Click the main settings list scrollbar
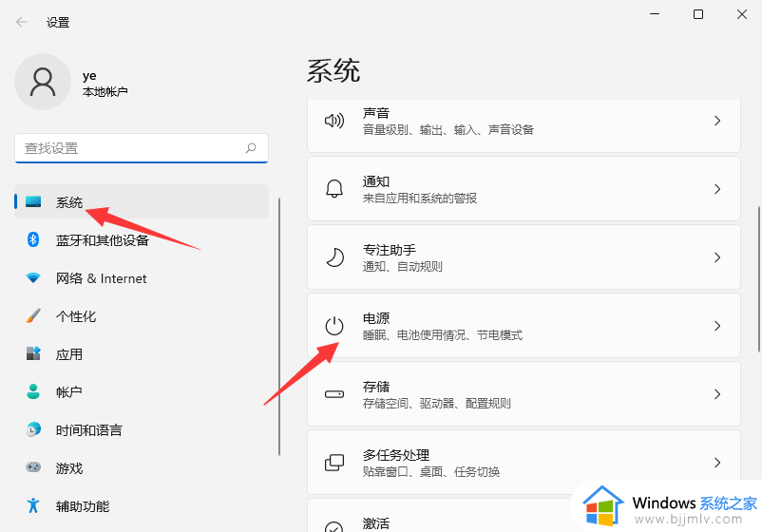The width and height of the screenshot is (762, 532). 758,279
